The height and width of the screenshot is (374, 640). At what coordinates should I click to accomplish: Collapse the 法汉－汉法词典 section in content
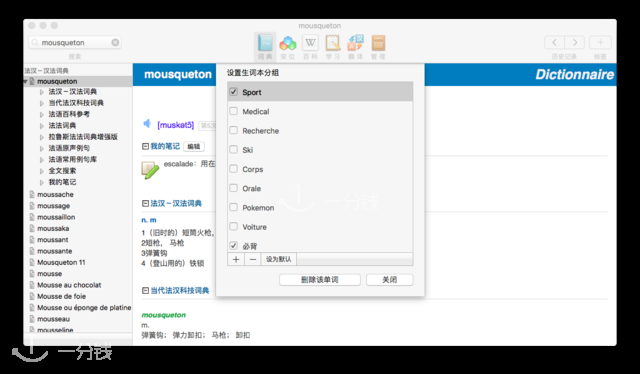click(x=145, y=203)
